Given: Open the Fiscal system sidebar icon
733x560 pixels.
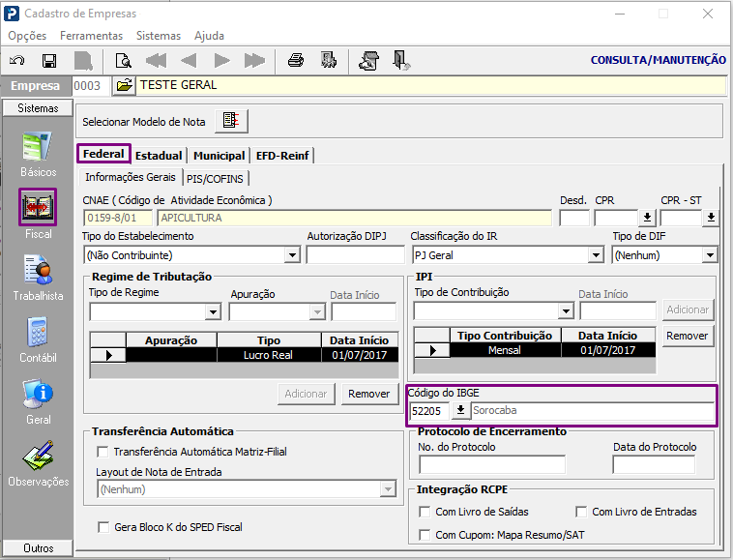Looking at the screenshot, I should click(x=38, y=207).
